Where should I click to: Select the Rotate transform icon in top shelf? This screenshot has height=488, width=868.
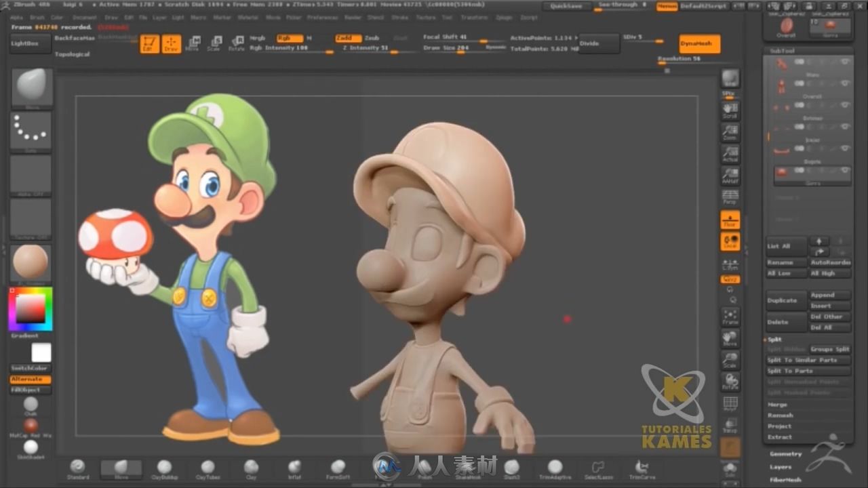pyautogui.click(x=236, y=45)
